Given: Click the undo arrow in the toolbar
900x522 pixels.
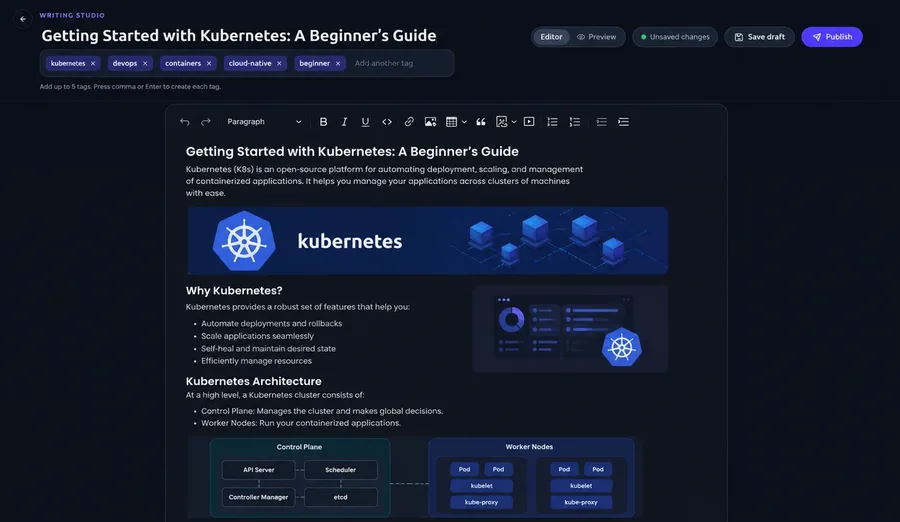Looking at the screenshot, I should [184, 122].
